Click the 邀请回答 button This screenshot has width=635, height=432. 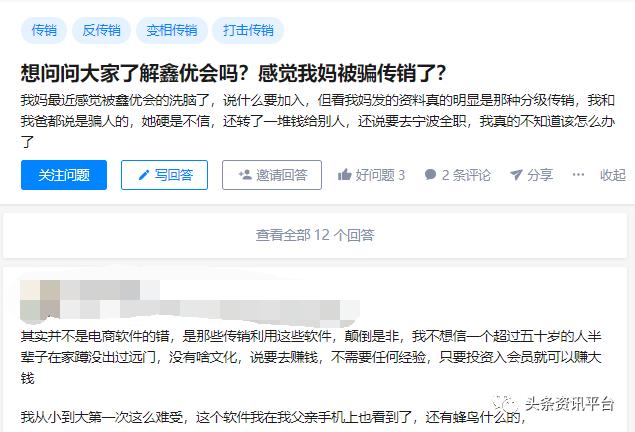coord(272,175)
